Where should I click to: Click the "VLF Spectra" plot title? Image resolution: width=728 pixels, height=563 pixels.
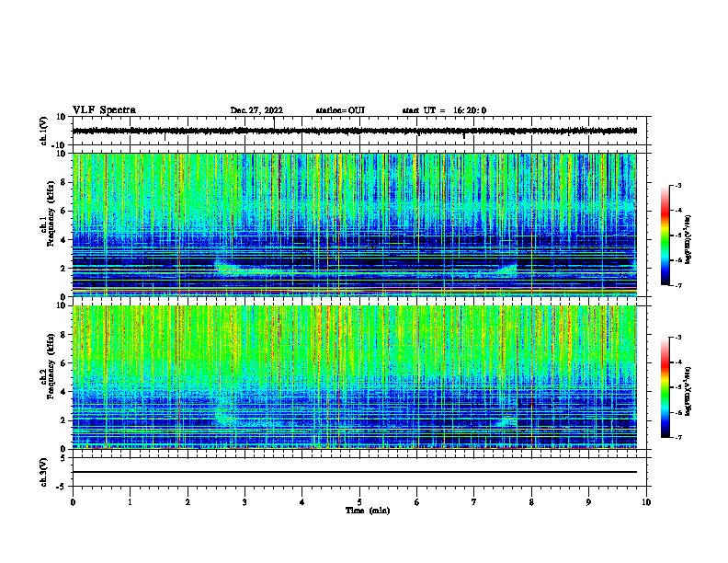tap(104, 110)
